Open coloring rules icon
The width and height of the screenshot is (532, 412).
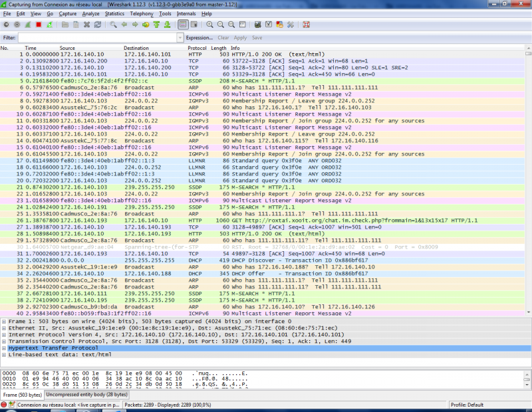click(279, 25)
